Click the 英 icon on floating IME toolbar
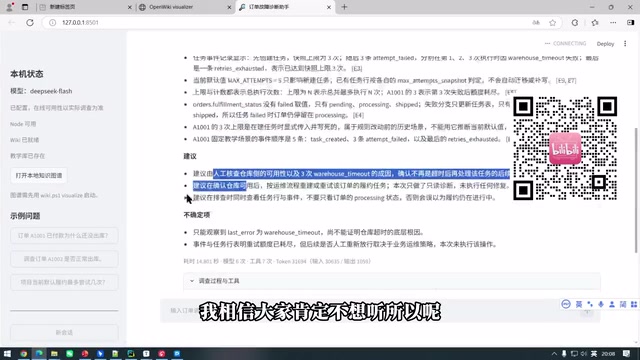Viewport: 640px width, 360px height. coord(579,304)
